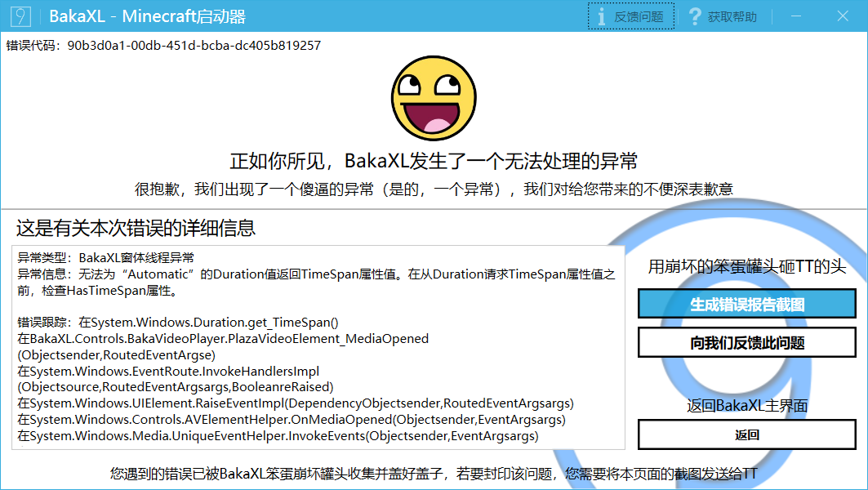Click the AVElementHelper.OnMediaOpened trace line
This screenshot has width=868, height=490.
click(x=292, y=419)
